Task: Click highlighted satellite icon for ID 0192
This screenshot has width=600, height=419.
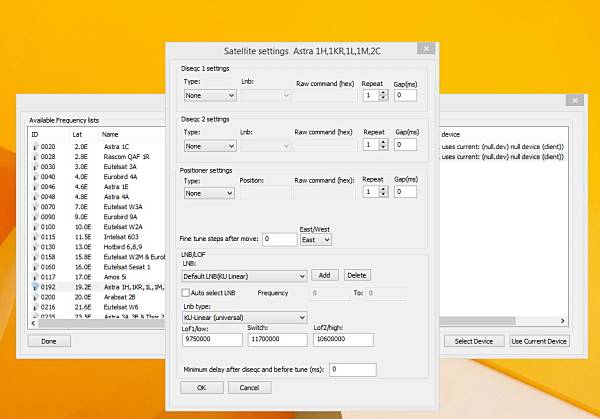Action: coord(35,287)
